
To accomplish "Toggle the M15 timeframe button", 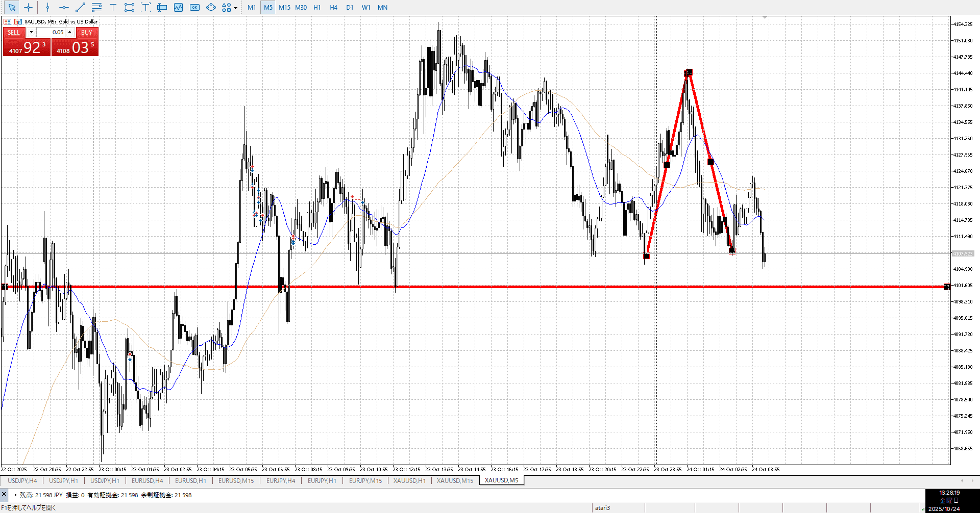I will (x=284, y=8).
